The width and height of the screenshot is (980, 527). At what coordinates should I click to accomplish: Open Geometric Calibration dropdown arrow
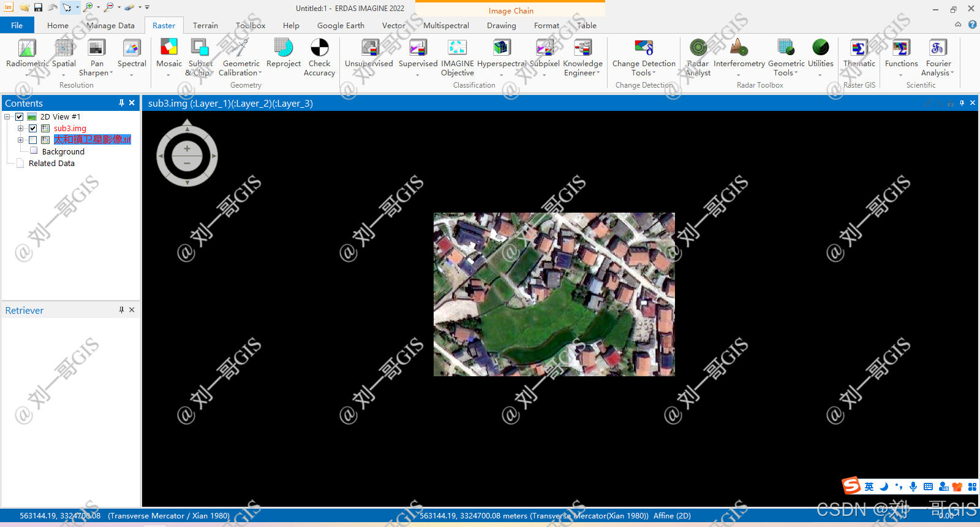coord(260,73)
